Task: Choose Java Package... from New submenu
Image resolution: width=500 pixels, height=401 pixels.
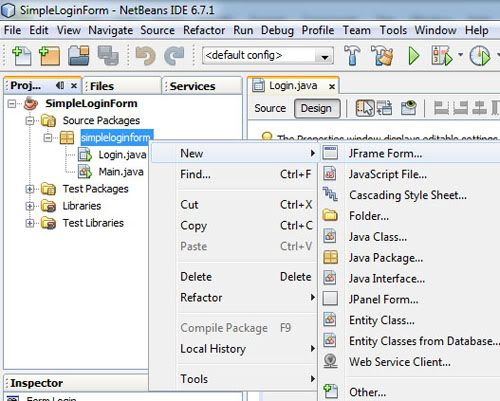Action: click(410, 258)
